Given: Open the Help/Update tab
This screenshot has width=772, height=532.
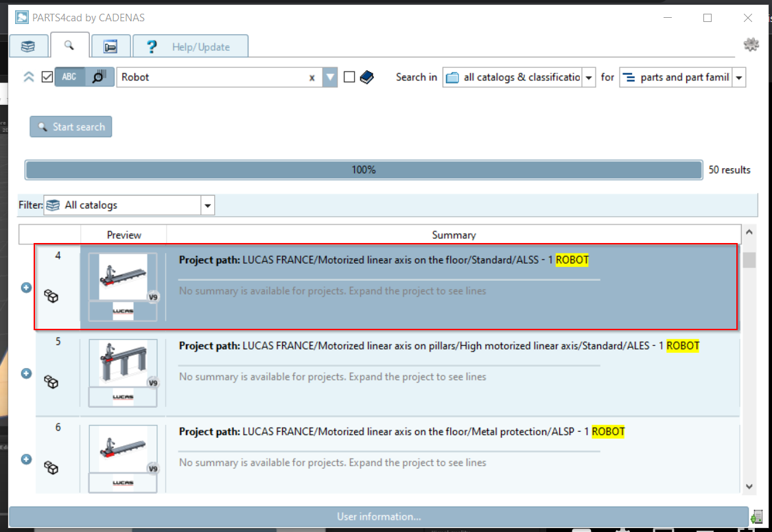Looking at the screenshot, I should tap(190, 46).
